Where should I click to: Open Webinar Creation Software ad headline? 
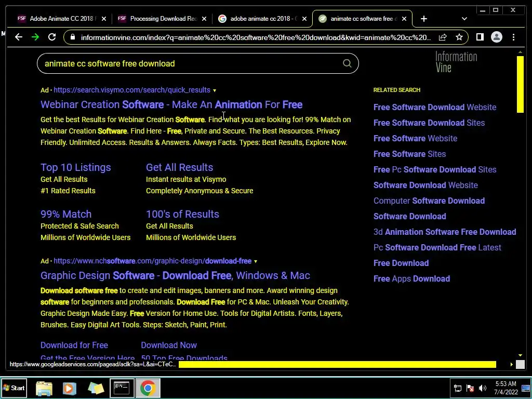171,104
